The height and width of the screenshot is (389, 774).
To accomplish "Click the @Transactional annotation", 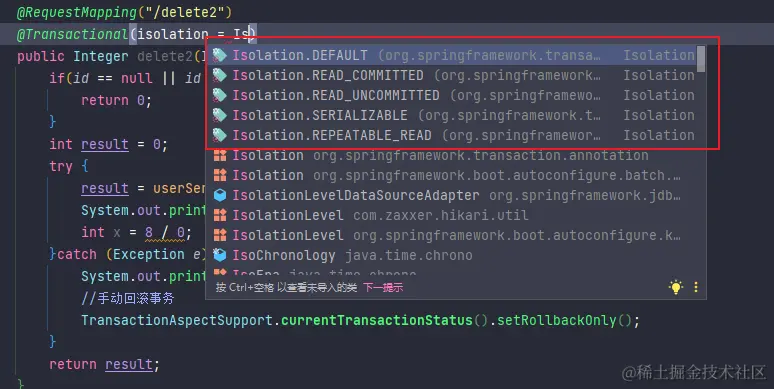I will tap(73, 34).
